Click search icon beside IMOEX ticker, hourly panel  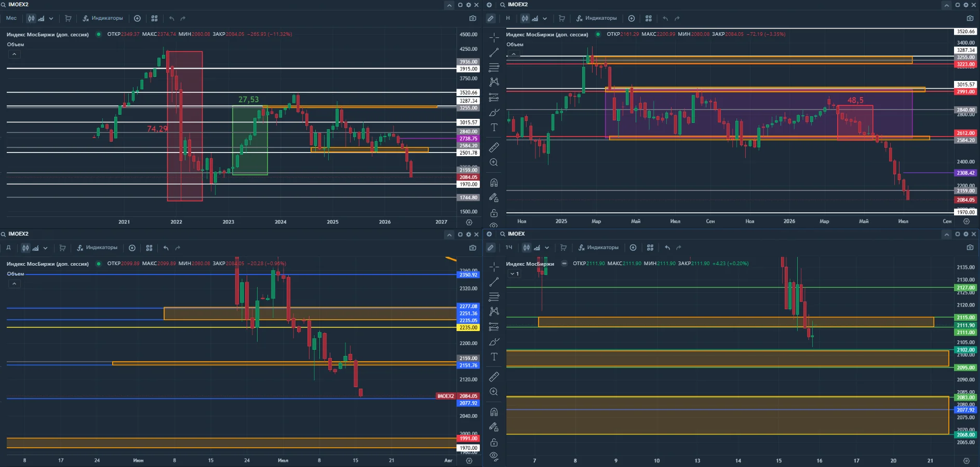click(x=502, y=234)
